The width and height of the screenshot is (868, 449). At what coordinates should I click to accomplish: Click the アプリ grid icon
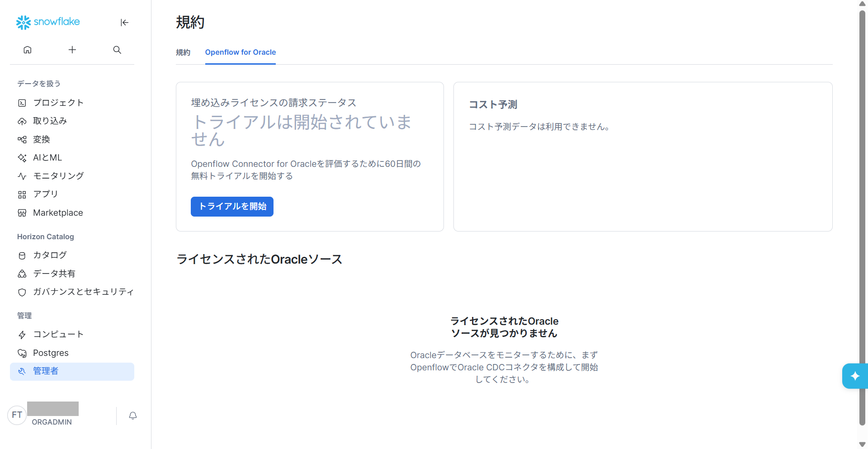click(x=22, y=194)
